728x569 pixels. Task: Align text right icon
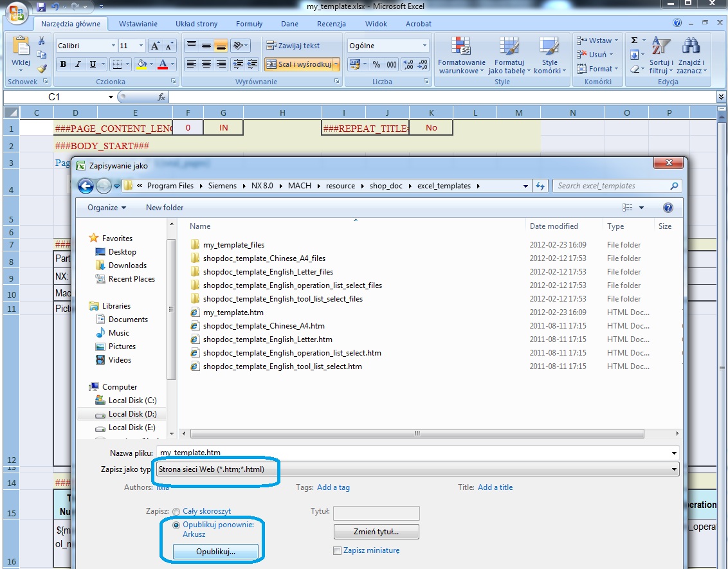pos(221,64)
